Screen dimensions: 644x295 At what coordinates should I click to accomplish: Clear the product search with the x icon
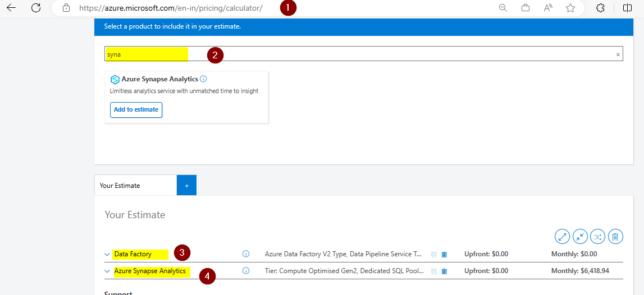618,54
